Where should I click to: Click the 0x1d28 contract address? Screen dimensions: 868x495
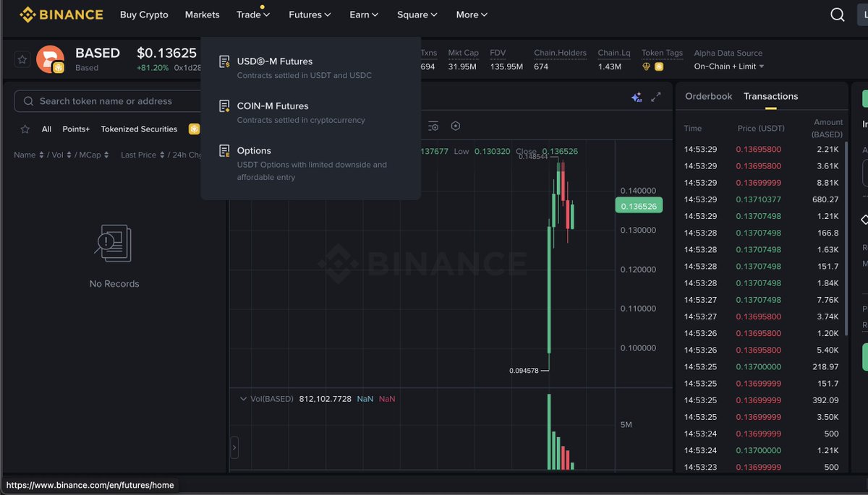pyautogui.click(x=189, y=67)
